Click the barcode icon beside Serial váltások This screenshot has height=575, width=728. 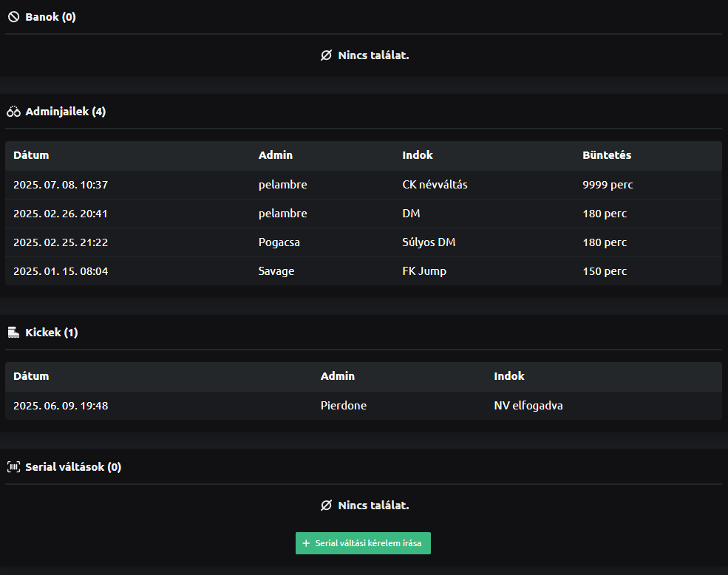pos(13,467)
